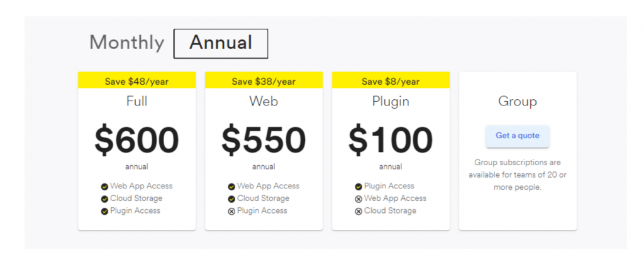
Task: Click the Web plan title
Action: click(264, 101)
